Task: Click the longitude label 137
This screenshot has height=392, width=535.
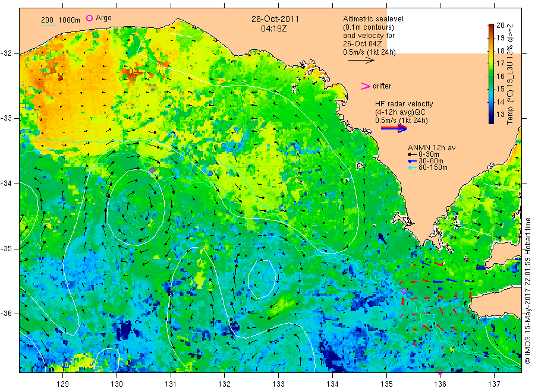Action: tap(494, 384)
